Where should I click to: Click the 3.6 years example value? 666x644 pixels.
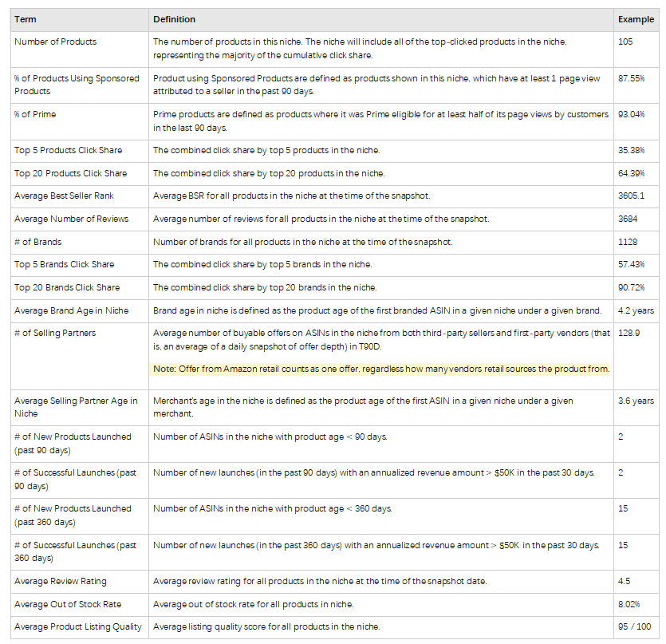click(635, 401)
